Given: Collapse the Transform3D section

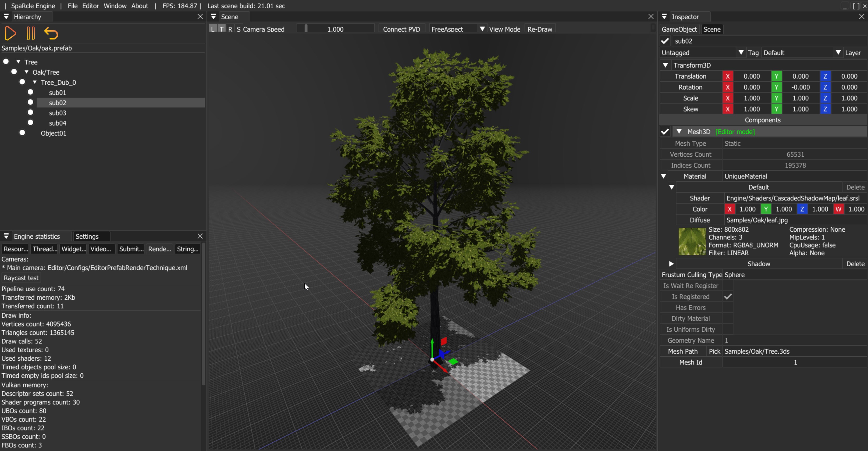Looking at the screenshot, I should click(x=666, y=65).
